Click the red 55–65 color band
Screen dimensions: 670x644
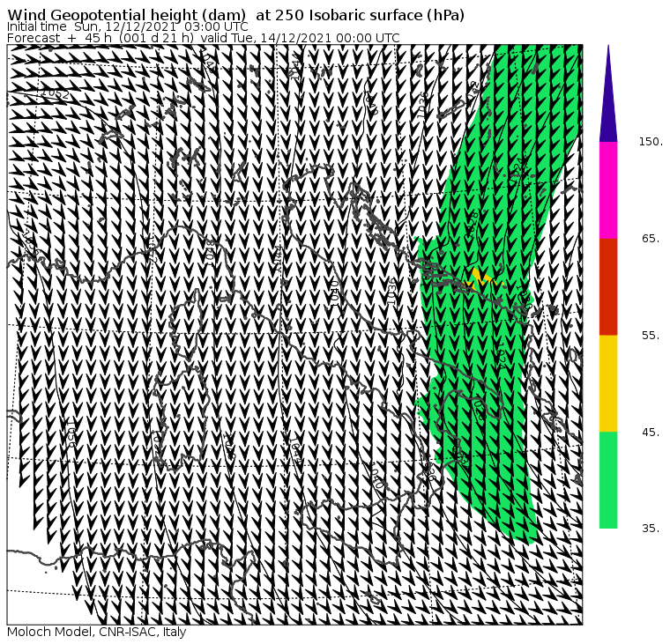click(x=608, y=287)
